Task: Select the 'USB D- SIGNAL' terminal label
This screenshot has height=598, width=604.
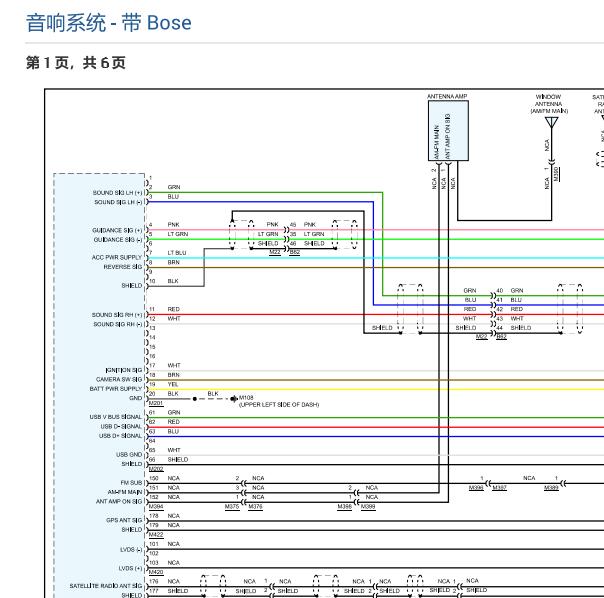Action: click(121, 427)
